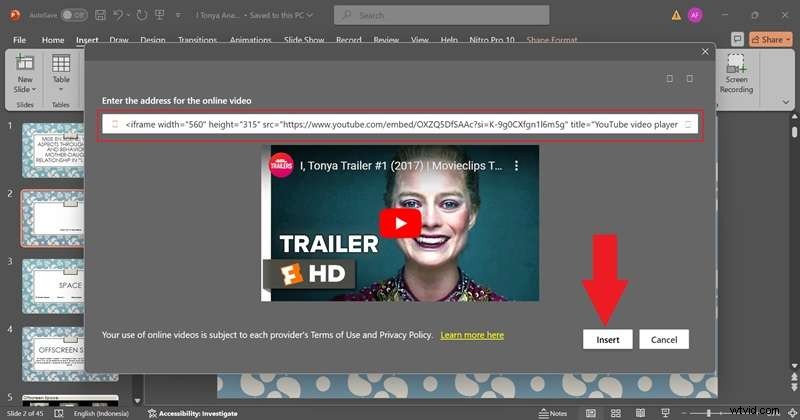
Task: Close the online video dialog
Action: (705, 52)
